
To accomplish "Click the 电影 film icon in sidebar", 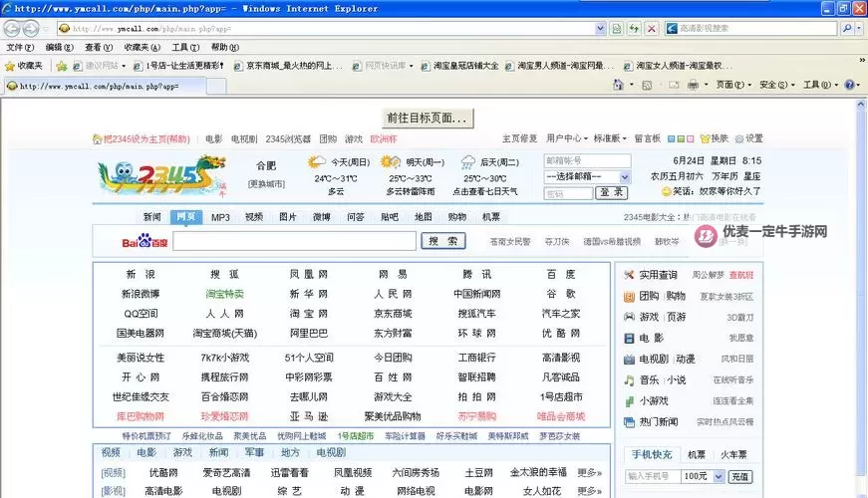I will coord(629,338).
